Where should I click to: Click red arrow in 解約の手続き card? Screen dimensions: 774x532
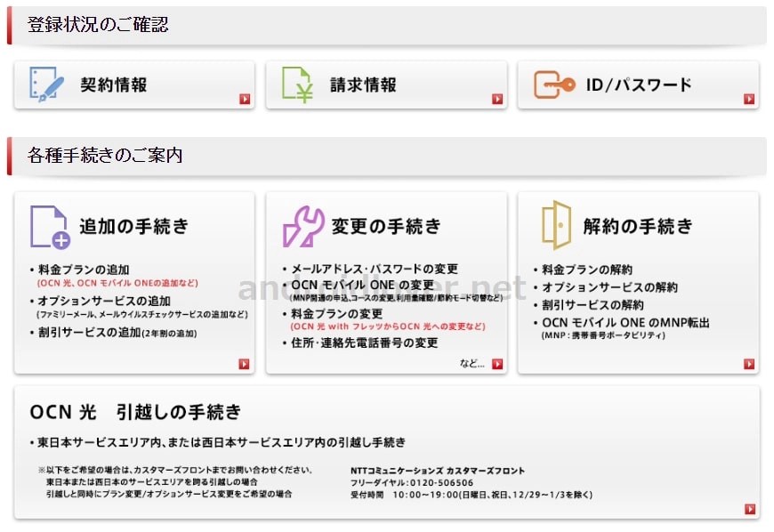[x=749, y=364]
